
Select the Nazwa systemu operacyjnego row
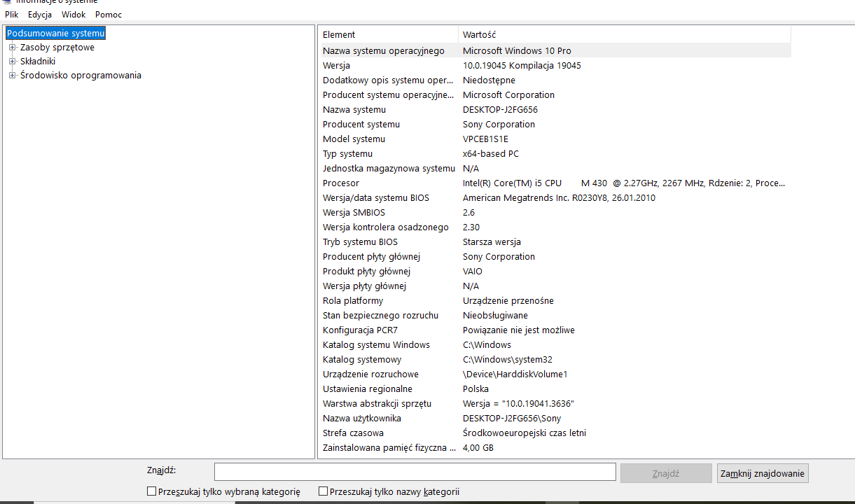click(x=555, y=50)
